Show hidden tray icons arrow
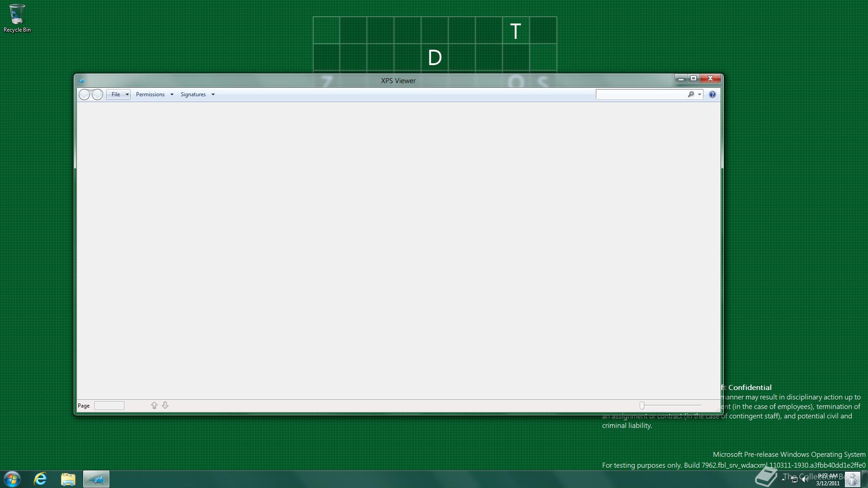The image size is (868, 488). [x=783, y=479]
